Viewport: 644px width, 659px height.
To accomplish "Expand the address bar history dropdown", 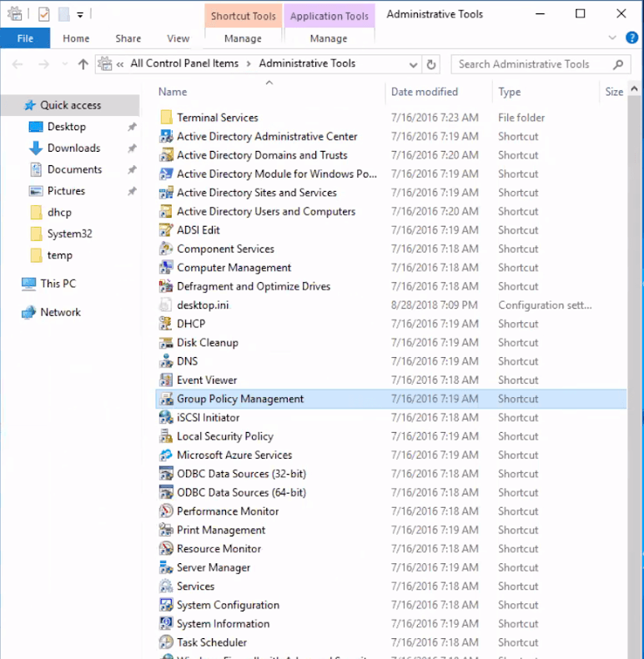I will click(413, 65).
